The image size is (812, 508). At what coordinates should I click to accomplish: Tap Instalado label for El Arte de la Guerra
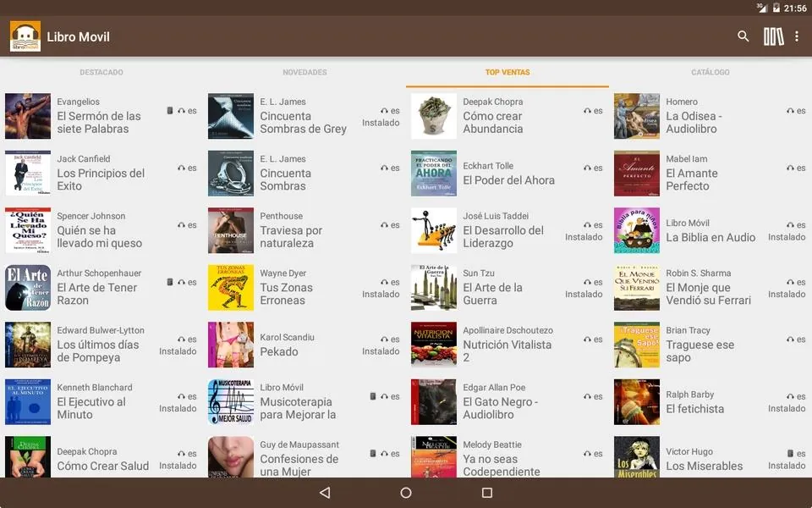[x=584, y=294]
